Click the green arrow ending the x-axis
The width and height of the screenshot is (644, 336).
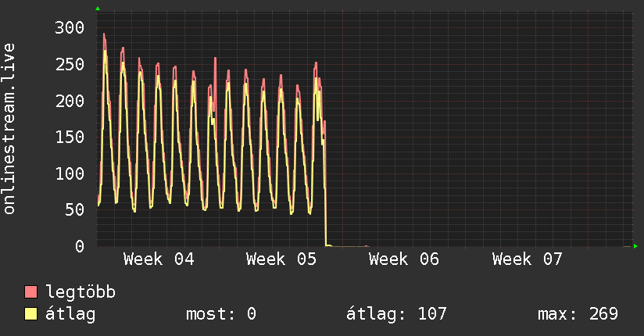pyautogui.click(x=636, y=246)
